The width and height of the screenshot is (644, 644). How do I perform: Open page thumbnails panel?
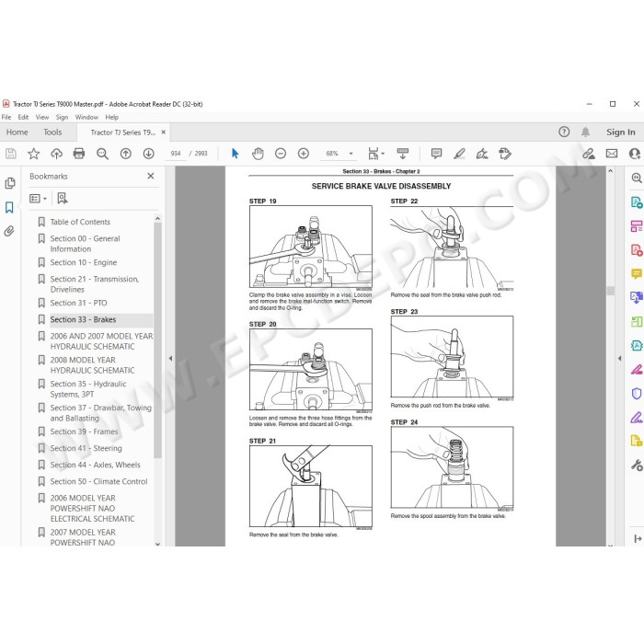pyautogui.click(x=10, y=183)
